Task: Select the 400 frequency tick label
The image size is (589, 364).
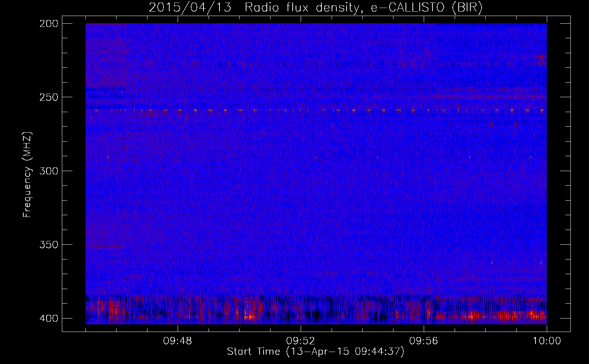Action: click(x=49, y=318)
